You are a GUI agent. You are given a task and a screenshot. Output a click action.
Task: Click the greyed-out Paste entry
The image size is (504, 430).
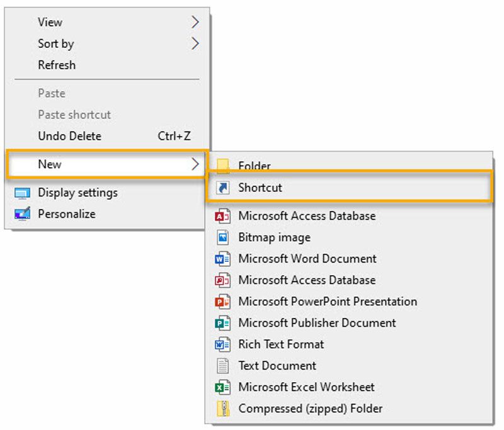click(52, 93)
